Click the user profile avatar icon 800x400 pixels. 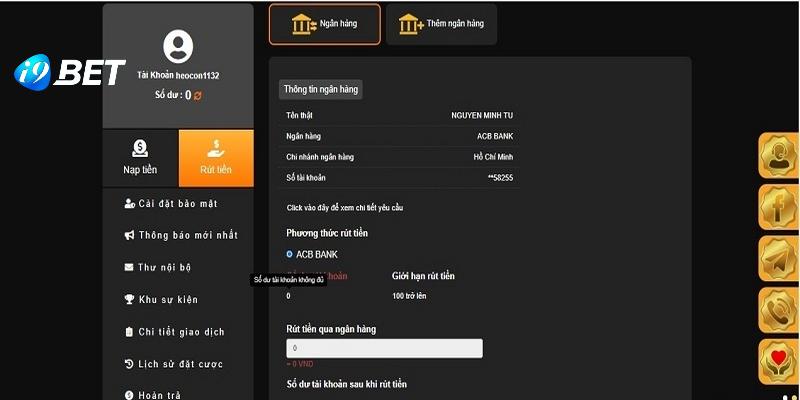178,45
